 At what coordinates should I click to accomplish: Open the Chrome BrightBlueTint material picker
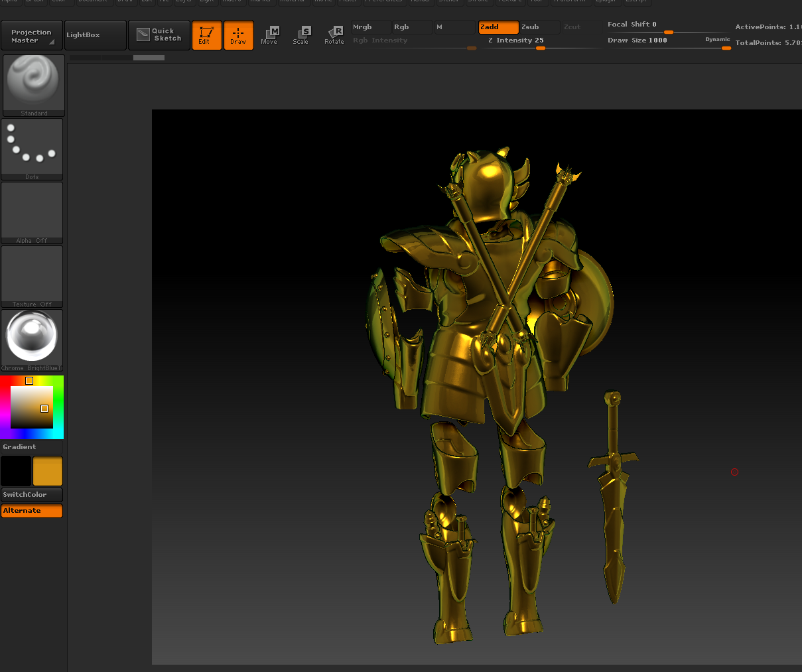coord(32,340)
